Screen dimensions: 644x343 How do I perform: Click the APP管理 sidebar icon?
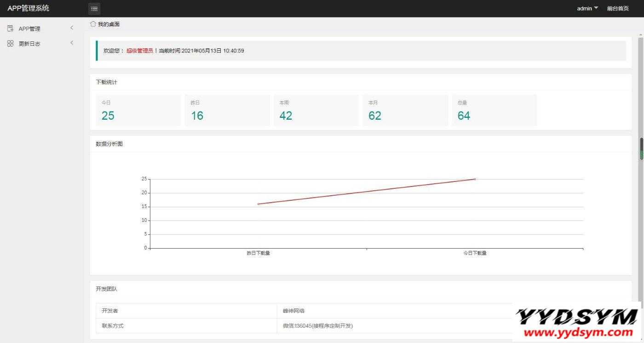tap(10, 29)
